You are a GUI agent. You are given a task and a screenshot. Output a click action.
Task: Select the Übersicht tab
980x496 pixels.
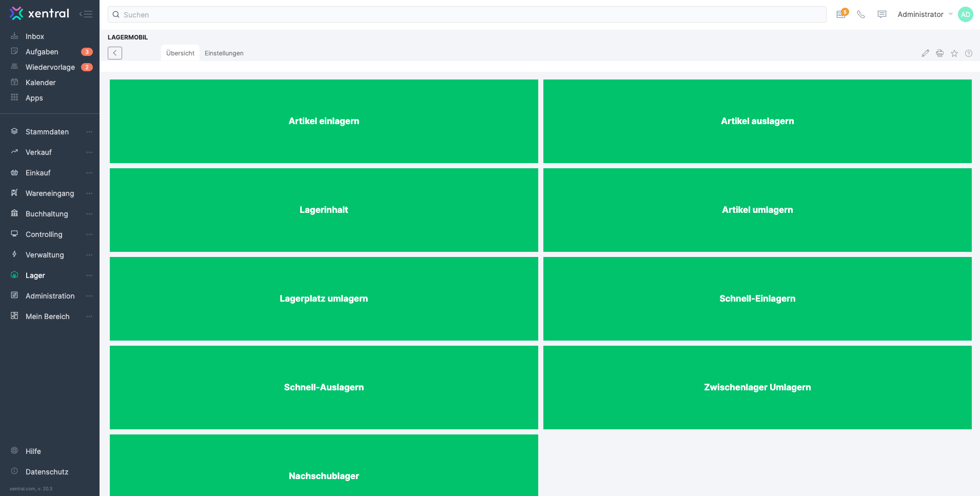(180, 53)
